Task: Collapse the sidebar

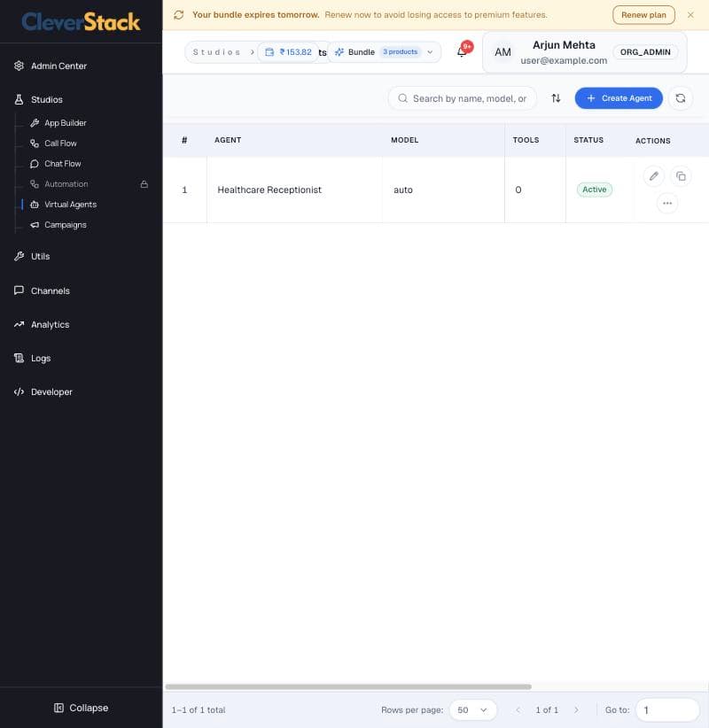Action: (x=82, y=708)
